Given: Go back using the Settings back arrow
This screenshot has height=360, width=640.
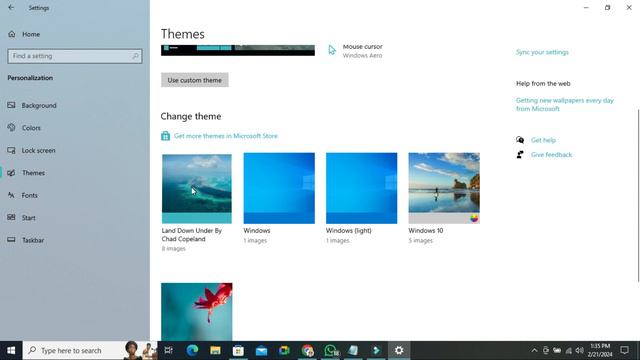Looking at the screenshot, I should pos(11,7).
